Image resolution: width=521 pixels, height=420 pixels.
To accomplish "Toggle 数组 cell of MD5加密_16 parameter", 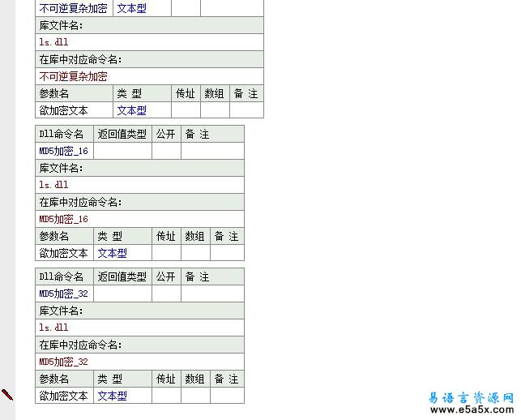I will click(195, 253).
